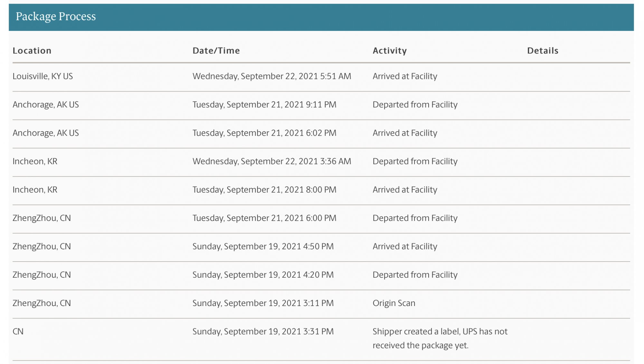Select the Details column header

coord(543,51)
